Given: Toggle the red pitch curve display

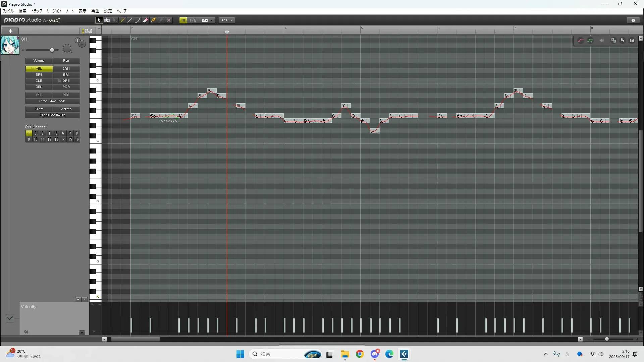Looking at the screenshot, I should click(x=581, y=41).
